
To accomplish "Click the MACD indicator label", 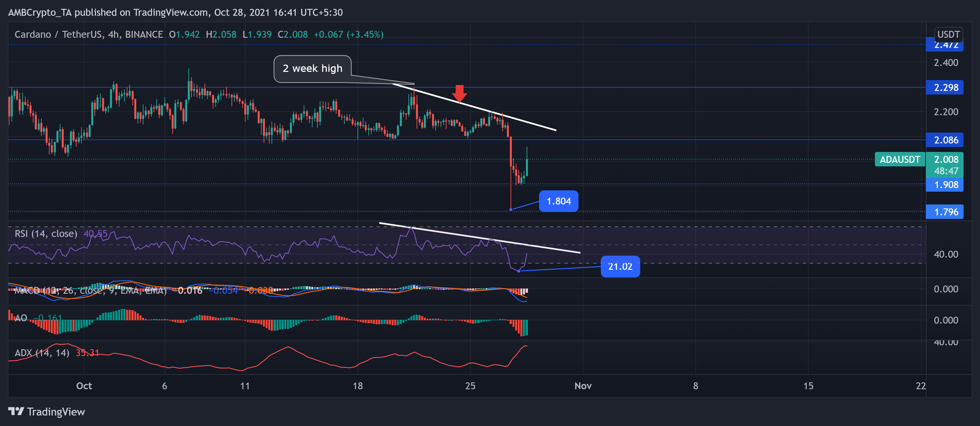I will [x=91, y=290].
